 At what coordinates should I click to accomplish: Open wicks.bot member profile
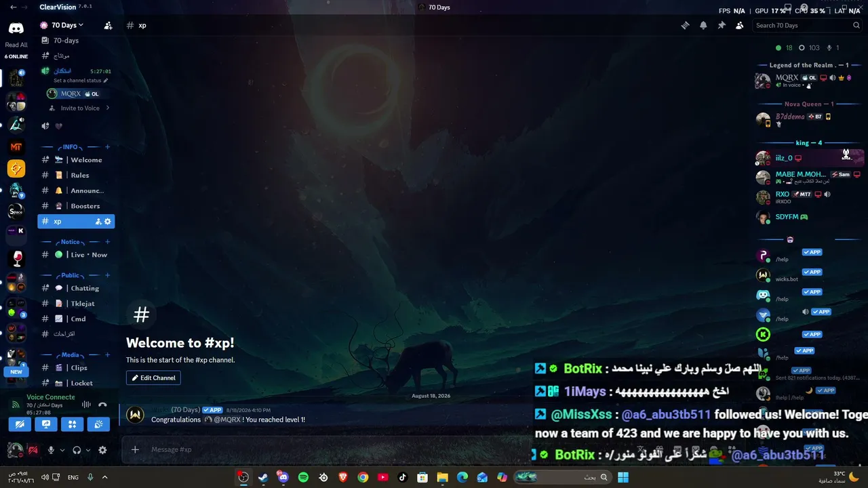pos(810,275)
